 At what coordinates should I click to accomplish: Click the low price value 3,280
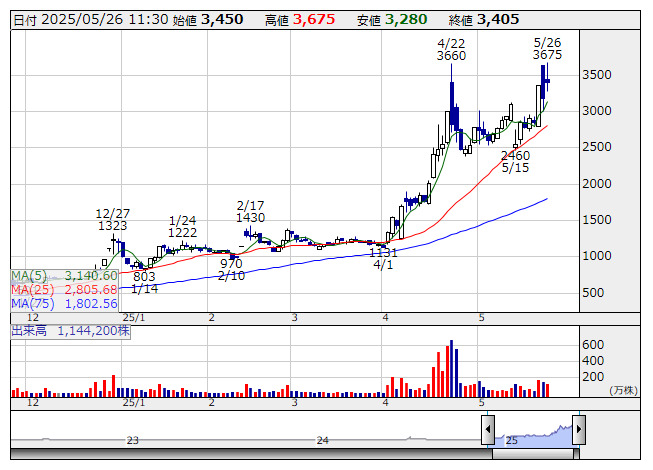(406, 20)
